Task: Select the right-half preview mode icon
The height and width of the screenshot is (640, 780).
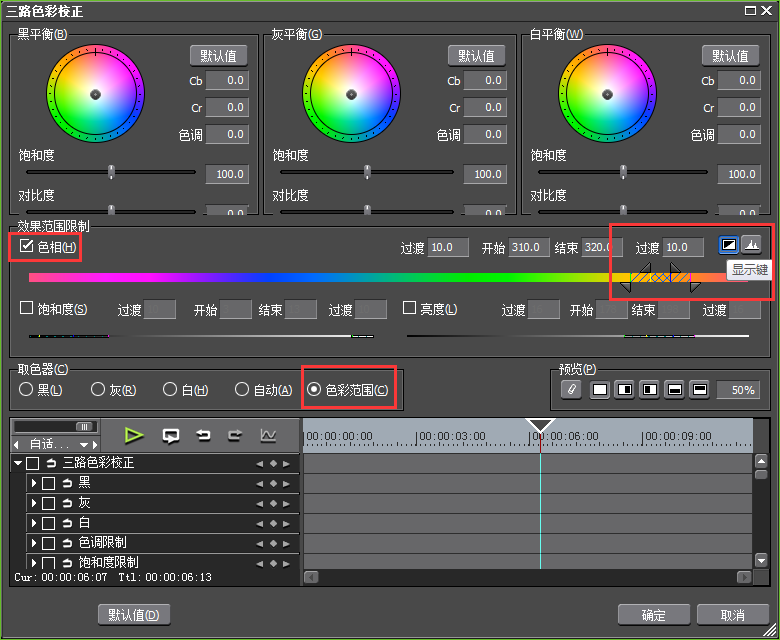Action: (x=625, y=389)
